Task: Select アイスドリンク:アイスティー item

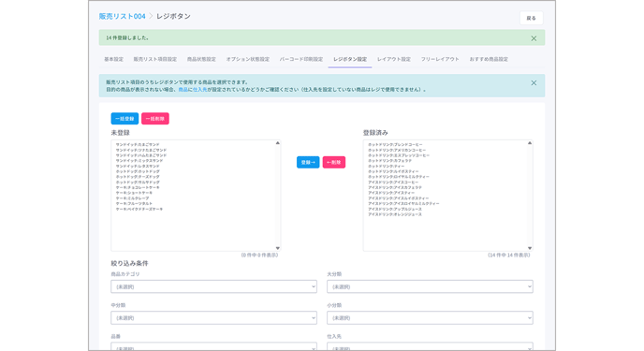Action: (391, 193)
